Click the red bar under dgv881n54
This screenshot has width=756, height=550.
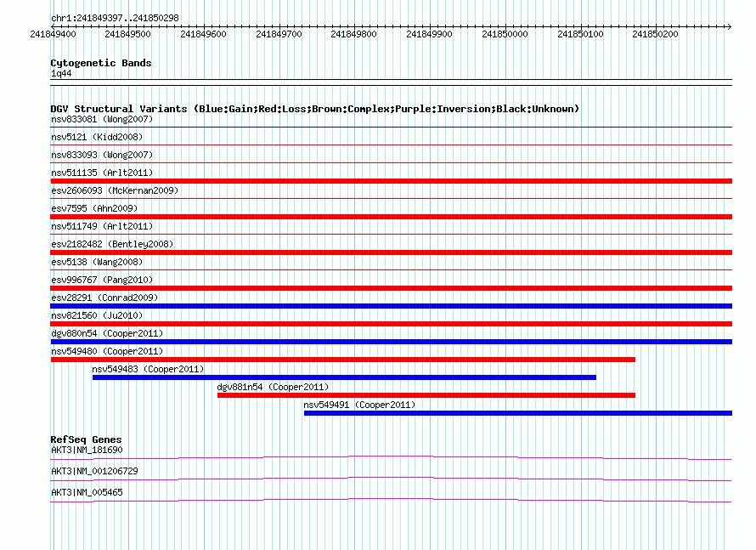(x=426, y=395)
